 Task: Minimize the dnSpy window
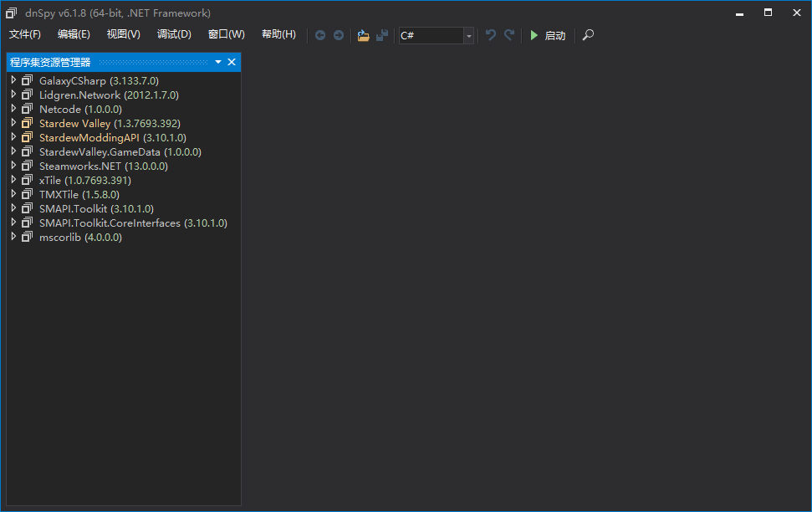[x=739, y=13]
